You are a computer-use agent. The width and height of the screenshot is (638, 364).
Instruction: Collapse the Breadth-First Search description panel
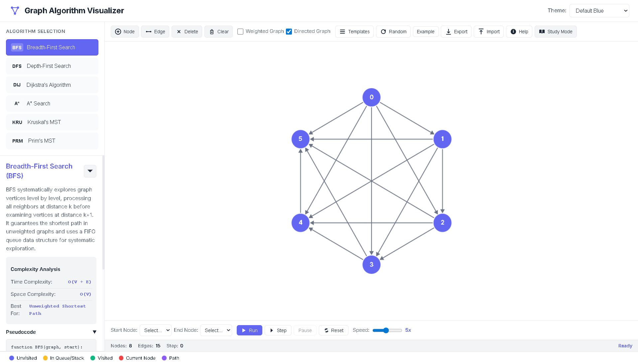coord(90,171)
